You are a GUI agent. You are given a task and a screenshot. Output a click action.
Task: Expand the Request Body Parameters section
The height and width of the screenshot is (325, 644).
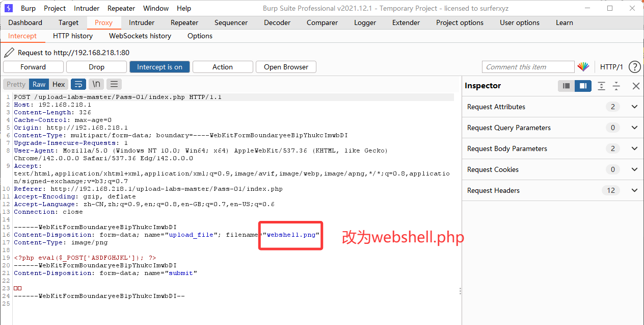pos(634,148)
